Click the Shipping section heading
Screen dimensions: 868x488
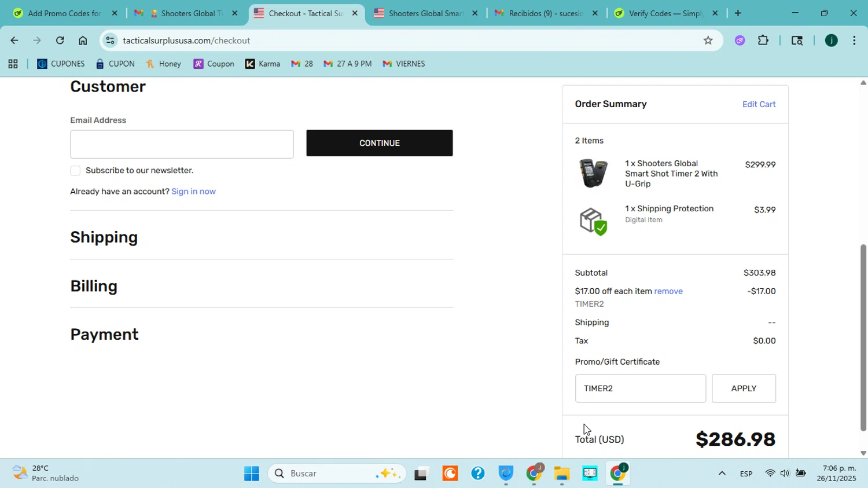point(104,237)
